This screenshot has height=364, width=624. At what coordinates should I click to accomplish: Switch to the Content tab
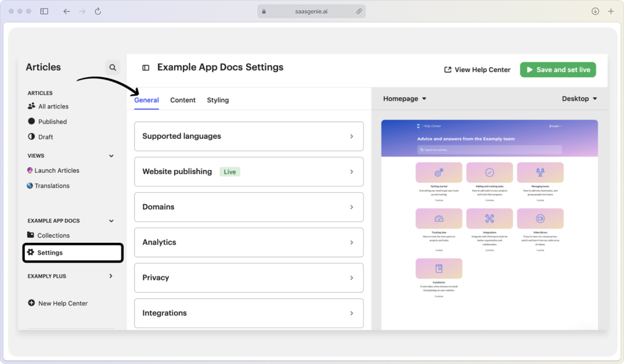[183, 100]
